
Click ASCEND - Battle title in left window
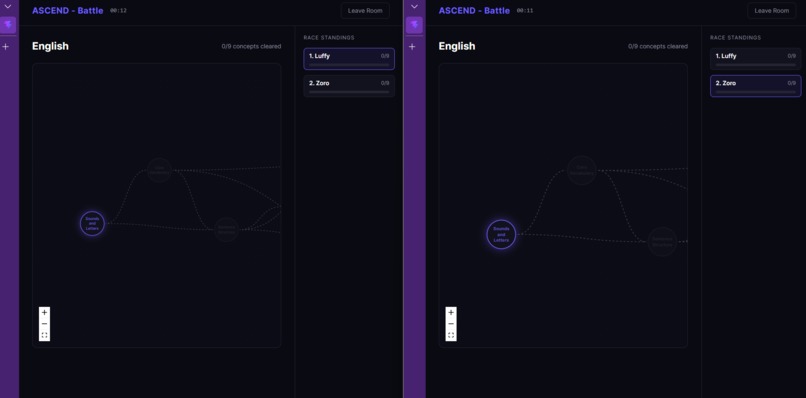point(67,11)
